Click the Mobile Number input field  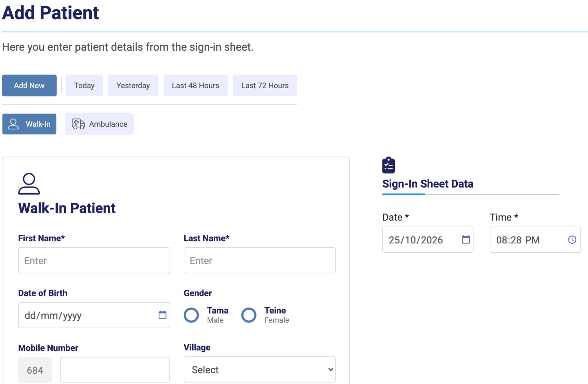(115, 370)
